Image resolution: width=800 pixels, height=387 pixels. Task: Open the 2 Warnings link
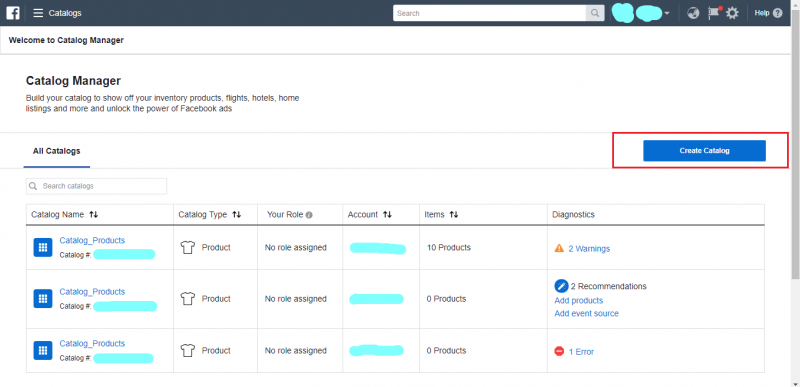point(589,249)
